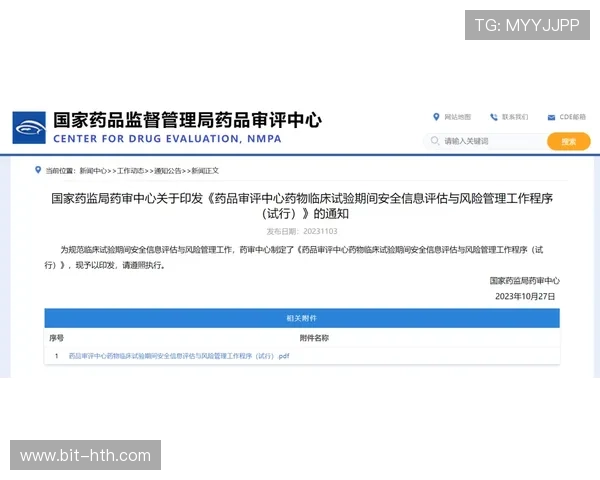Click the site title 国家药品监督管理局药品审评中心
This screenshot has height=480, width=600.
pyautogui.click(x=187, y=120)
